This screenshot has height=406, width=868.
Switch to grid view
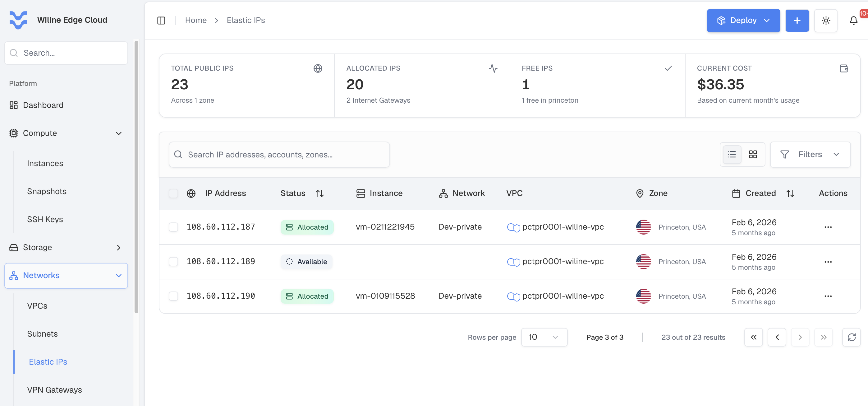(x=753, y=154)
